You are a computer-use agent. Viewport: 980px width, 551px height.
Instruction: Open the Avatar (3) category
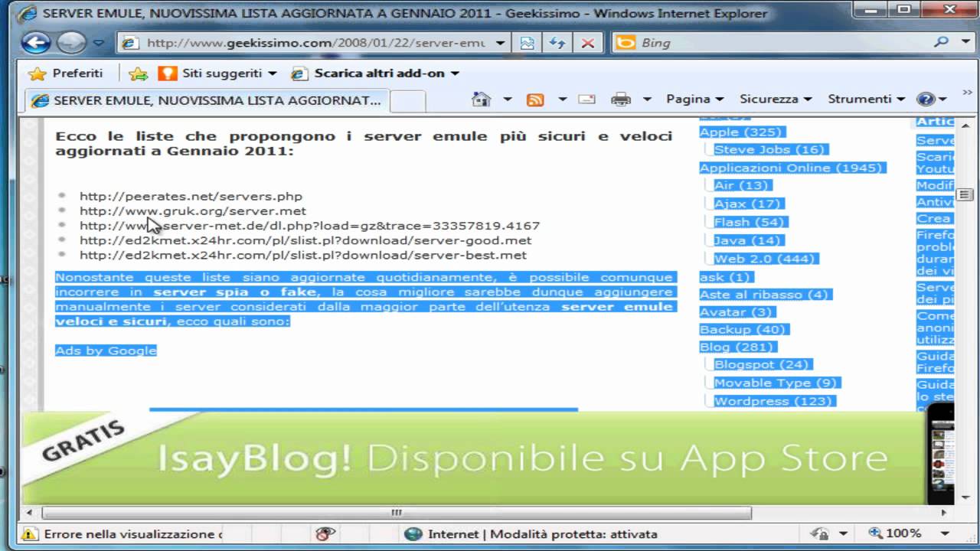coord(736,312)
